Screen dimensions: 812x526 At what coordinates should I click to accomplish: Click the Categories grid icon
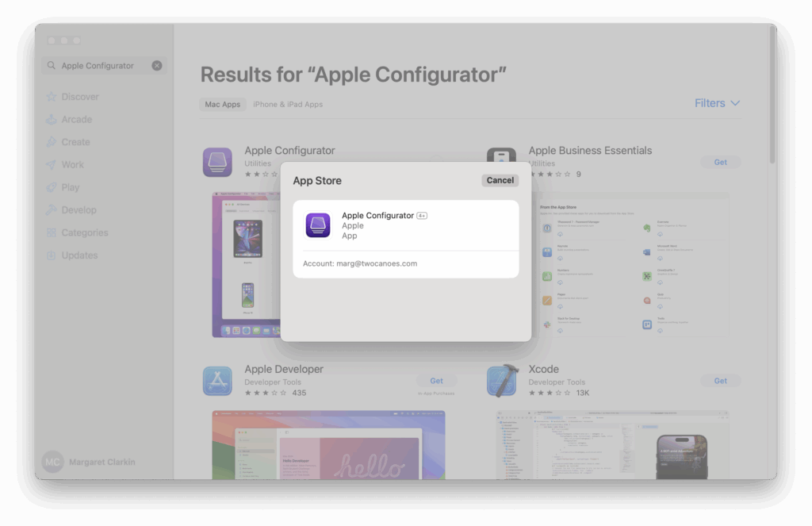pyautogui.click(x=51, y=232)
